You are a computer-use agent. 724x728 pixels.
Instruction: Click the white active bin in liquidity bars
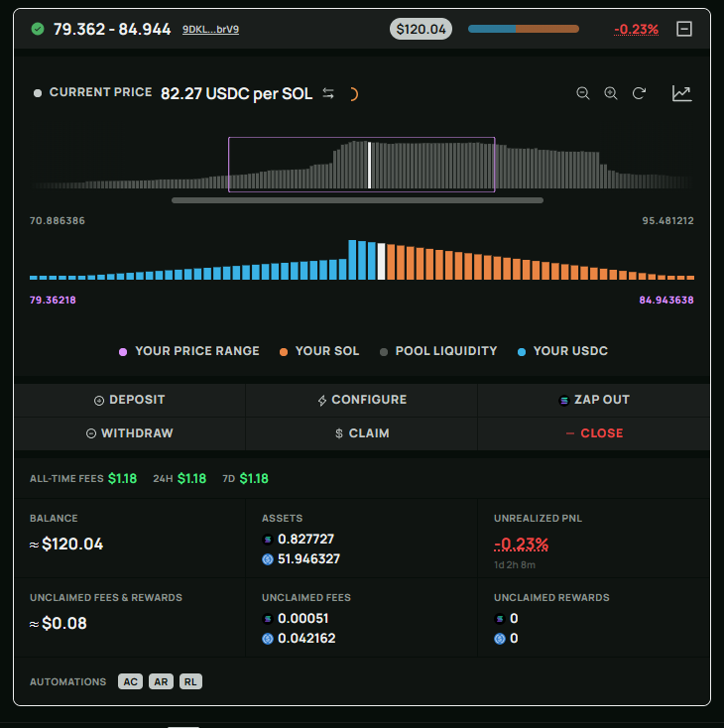point(381,262)
